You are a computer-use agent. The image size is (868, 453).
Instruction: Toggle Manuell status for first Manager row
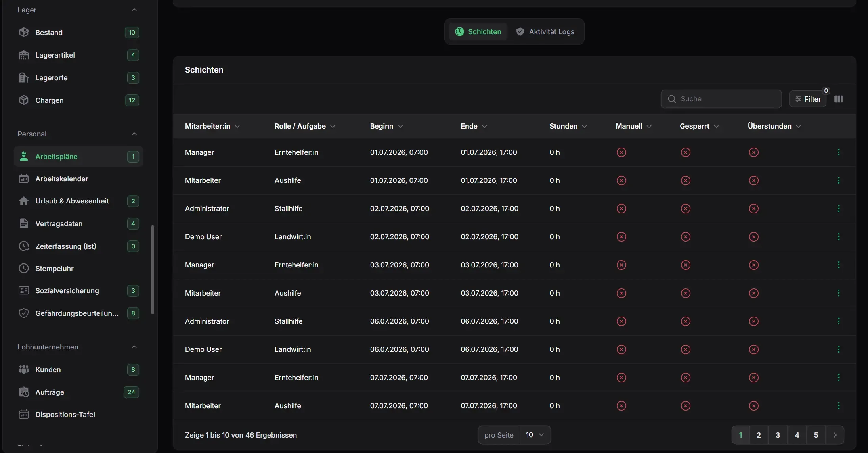tap(621, 152)
